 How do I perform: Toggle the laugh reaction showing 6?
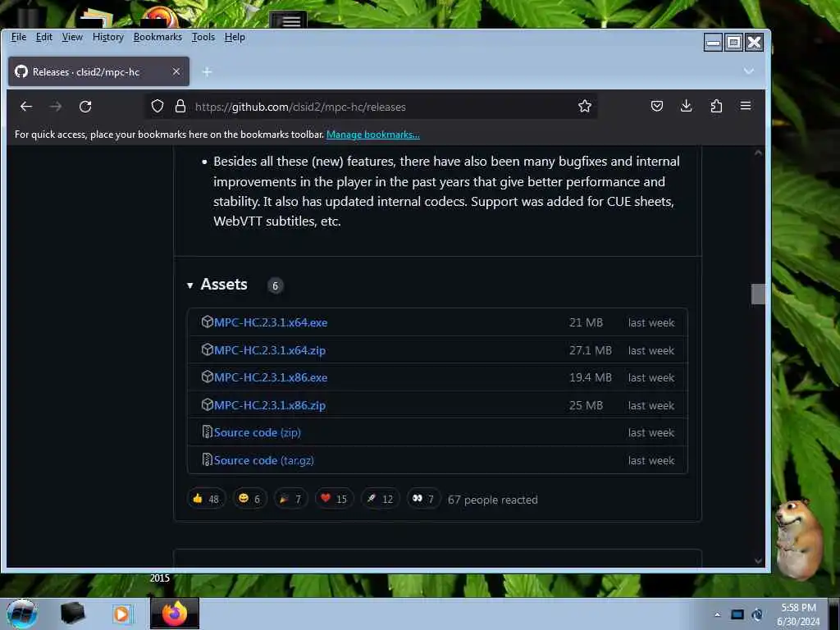coord(249,500)
